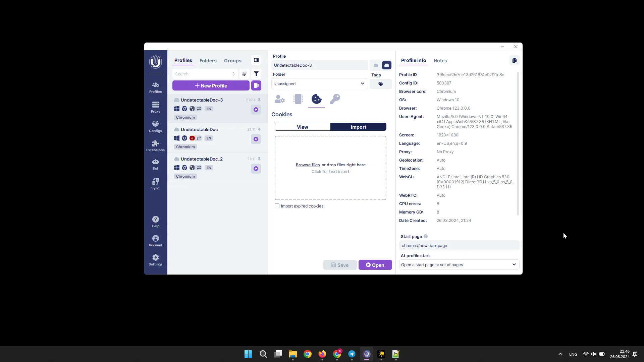Switch profile storage to local drive
The height and width of the screenshot is (362, 644).
(387, 65)
